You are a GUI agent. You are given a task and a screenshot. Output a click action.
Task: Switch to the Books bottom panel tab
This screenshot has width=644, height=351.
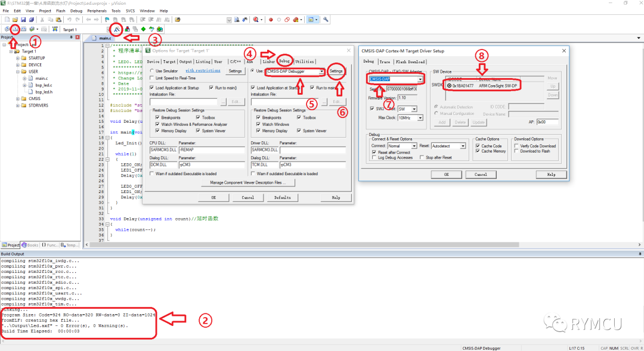pos(30,245)
